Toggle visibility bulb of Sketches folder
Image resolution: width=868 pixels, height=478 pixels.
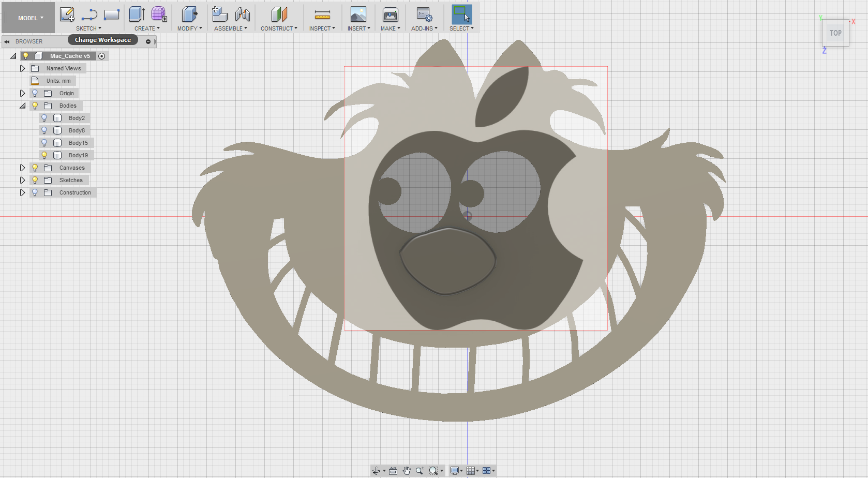[x=35, y=180]
